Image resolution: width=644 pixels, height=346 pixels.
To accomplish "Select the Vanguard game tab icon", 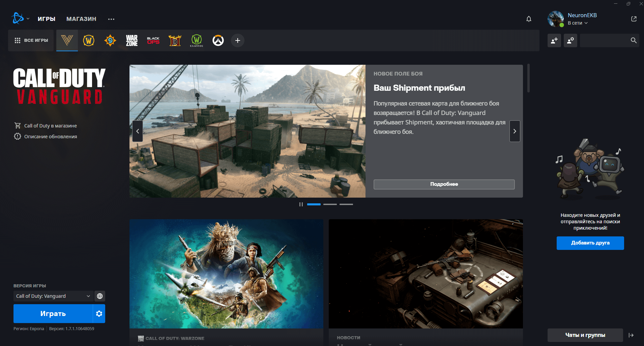I will coord(67,40).
